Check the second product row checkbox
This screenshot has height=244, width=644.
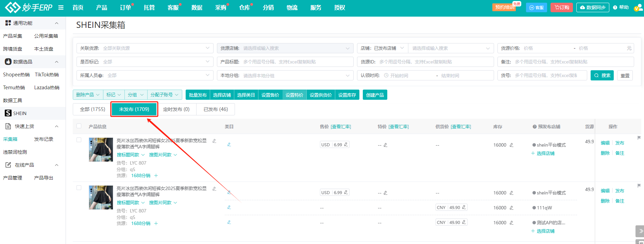pos(79,188)
